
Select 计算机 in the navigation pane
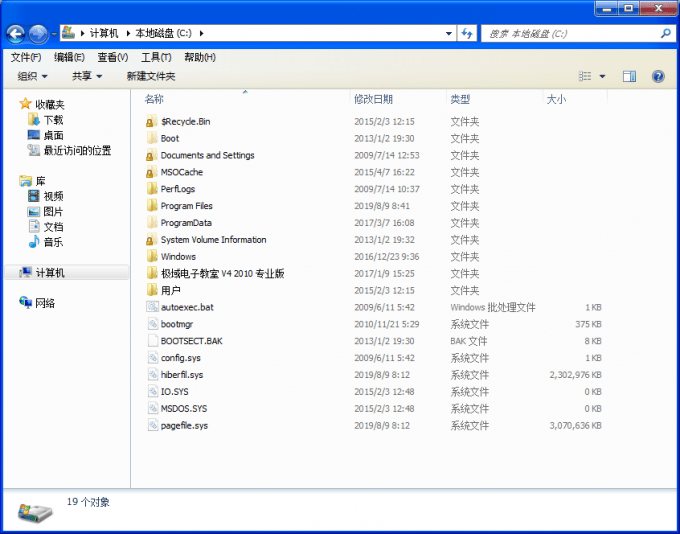click(50, 273)
